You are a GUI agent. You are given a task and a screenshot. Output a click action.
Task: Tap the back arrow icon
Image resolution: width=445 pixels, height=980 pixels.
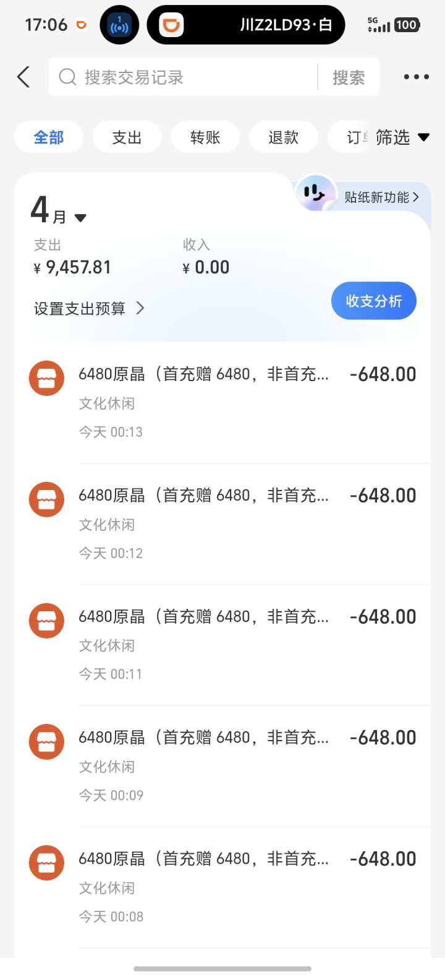click(23, 77)
